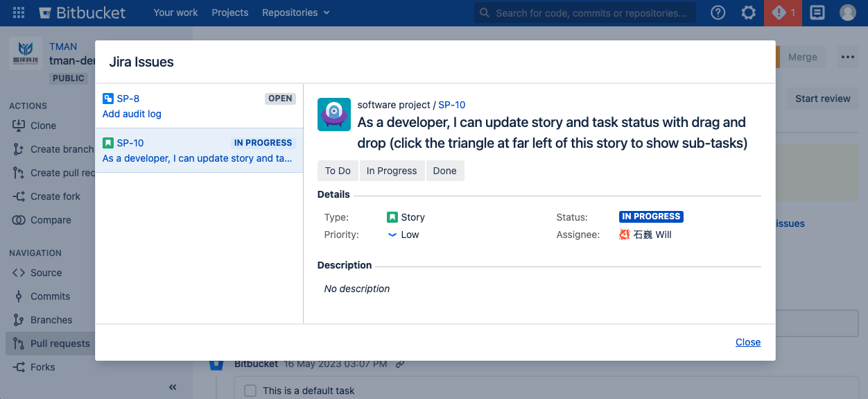Click the TMAN project logo
The width and height of the screenshot is (868, 399).
coord(26,53)
